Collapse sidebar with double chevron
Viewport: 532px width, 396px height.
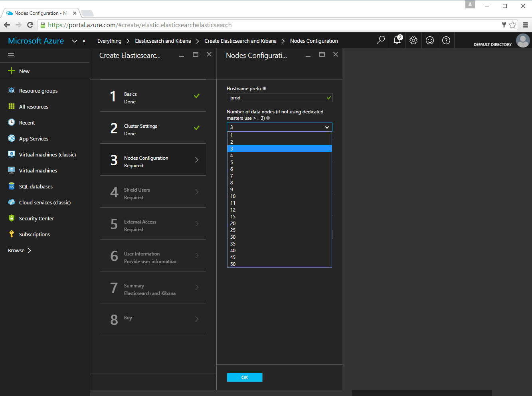[84, 41]
